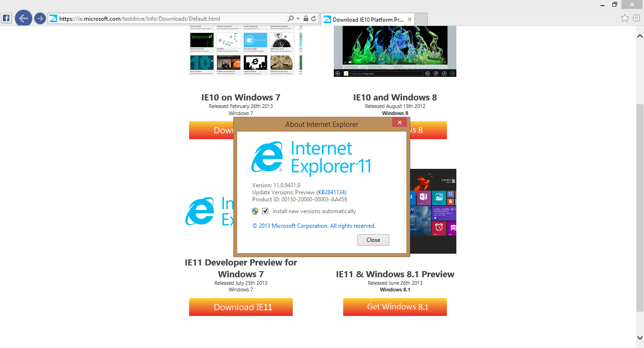Image resolution: width=644 pixels, height=348 pixels.
Task: Open the What time is it stopwatch tile
Action: (x=282, y=43)
